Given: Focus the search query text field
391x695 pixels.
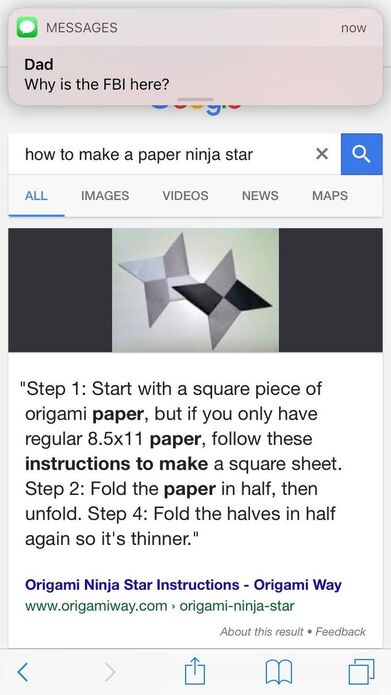Looking at the screenshot, I should (164, 154).
